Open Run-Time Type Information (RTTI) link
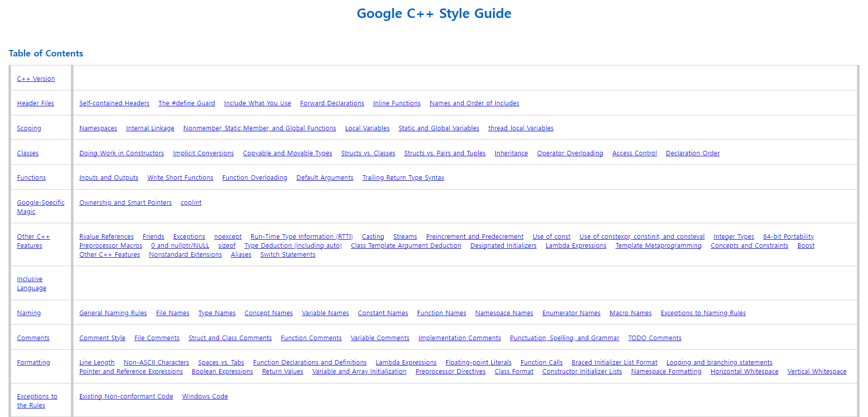The image size is (868, 417). tap(302, 237)
